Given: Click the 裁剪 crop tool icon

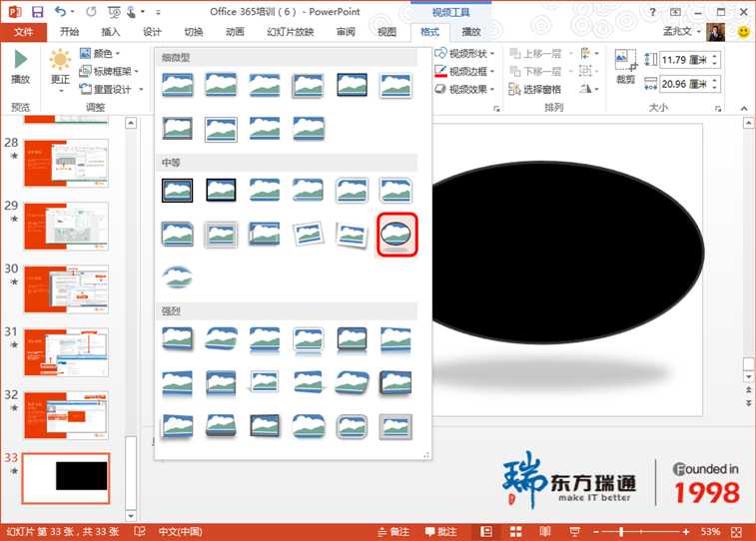Looking at the screenshot, I should (x=625, y=67).
